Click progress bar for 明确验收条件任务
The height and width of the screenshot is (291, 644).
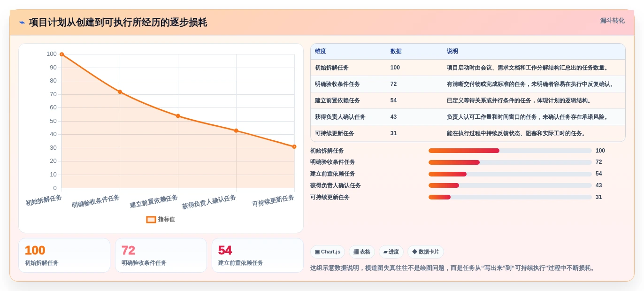click(510, 162)
